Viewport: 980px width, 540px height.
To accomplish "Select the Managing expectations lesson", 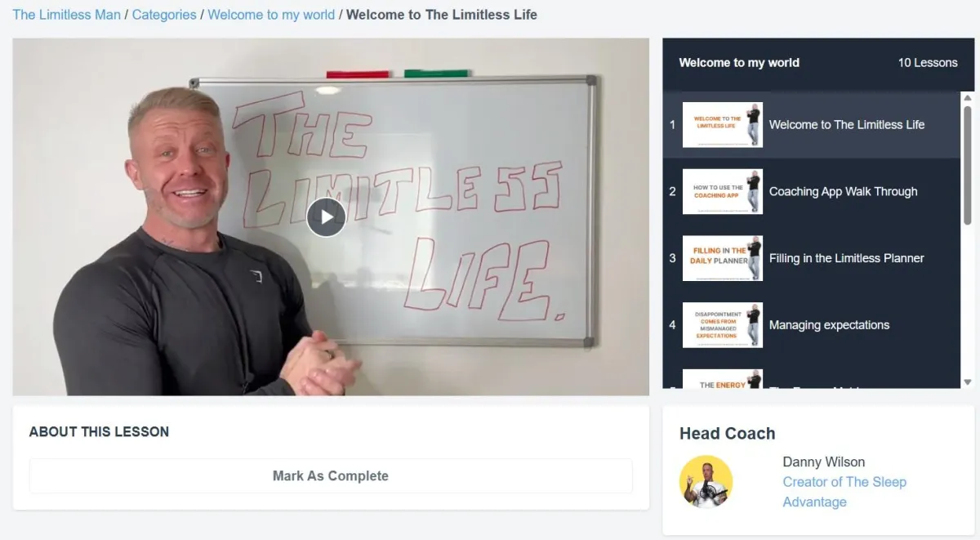I will [x=812, y=325].
